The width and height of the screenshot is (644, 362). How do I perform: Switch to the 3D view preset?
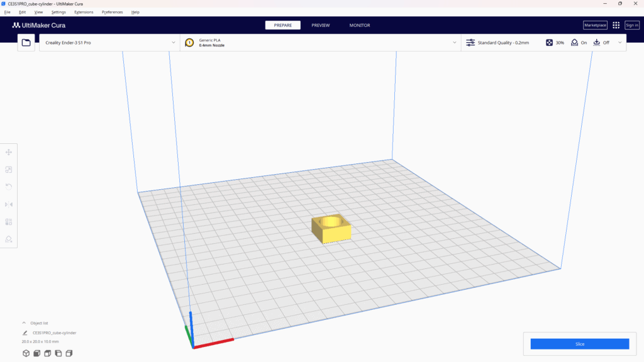click(25, 353)
